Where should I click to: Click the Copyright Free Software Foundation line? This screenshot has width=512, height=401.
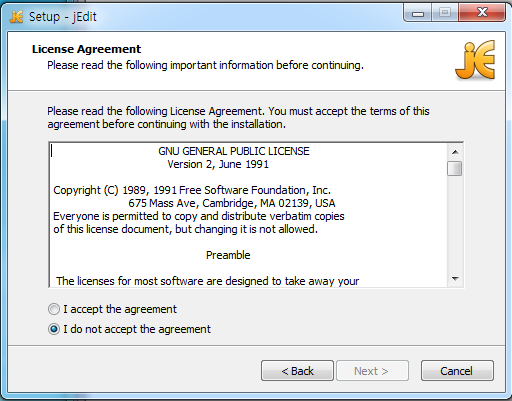pyautogui.click(x=192, y=190)
